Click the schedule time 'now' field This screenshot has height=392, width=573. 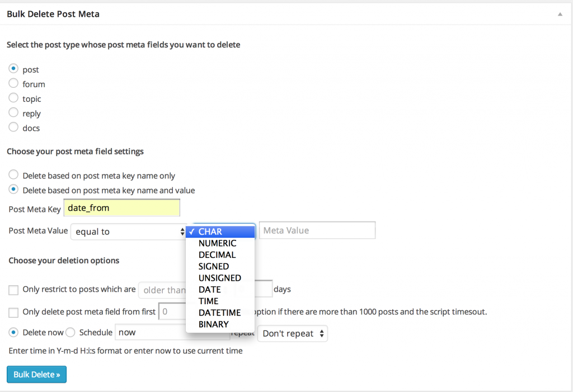[151, 332]
